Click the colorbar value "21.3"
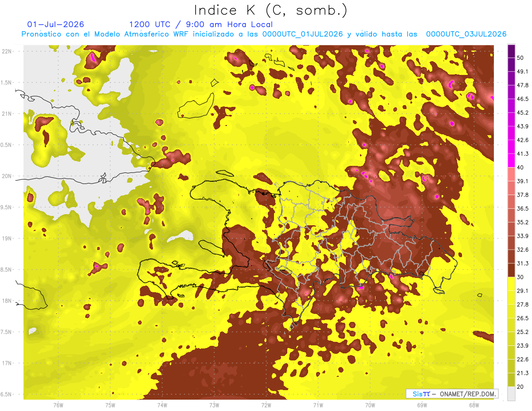 point(522,373)
